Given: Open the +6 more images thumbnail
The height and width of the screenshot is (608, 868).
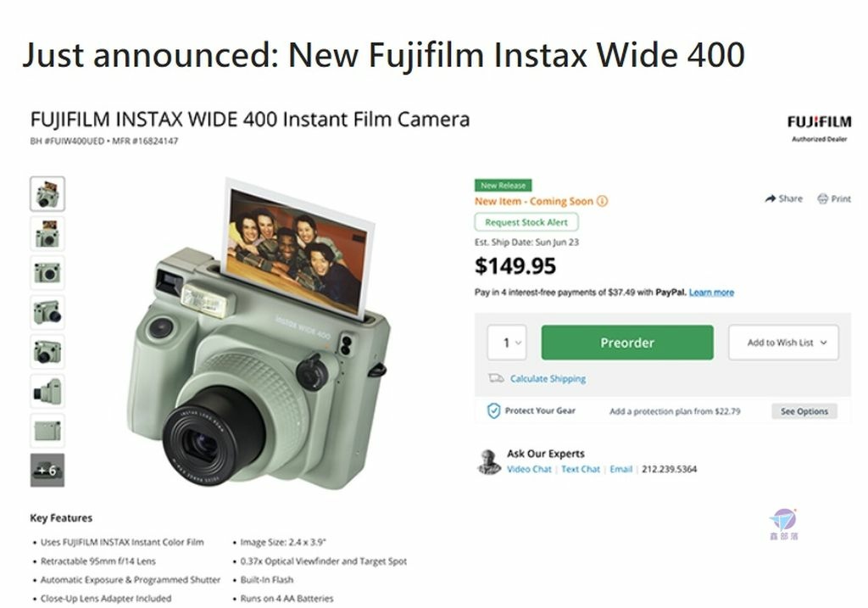Looking at the screenshot, I should (47, 470).
